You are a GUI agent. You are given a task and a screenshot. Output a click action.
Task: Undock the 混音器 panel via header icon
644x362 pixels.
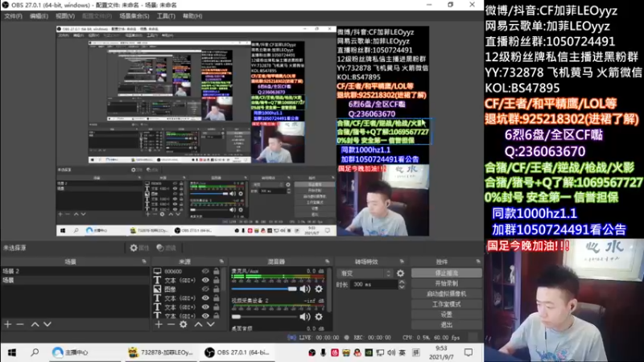tap(328, 261)
